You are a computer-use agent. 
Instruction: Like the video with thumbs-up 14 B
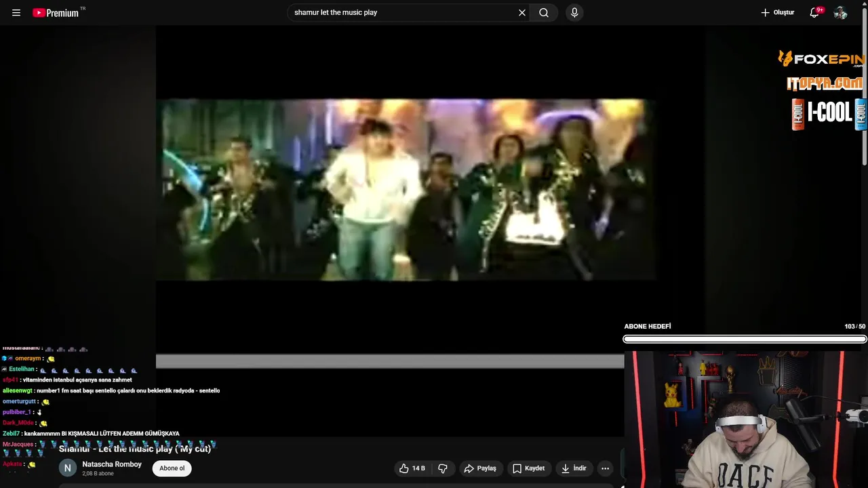[x=412, y=468]
